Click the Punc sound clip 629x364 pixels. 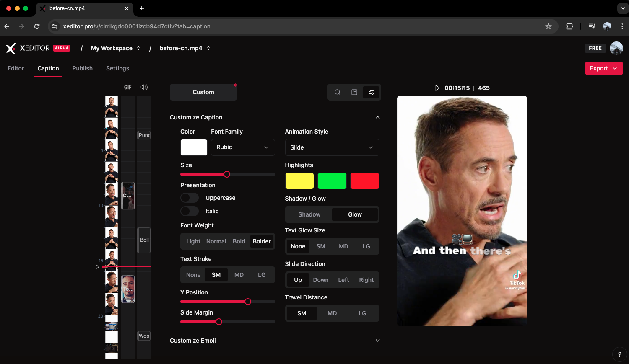pyautogui.click(x=144, y=135)
